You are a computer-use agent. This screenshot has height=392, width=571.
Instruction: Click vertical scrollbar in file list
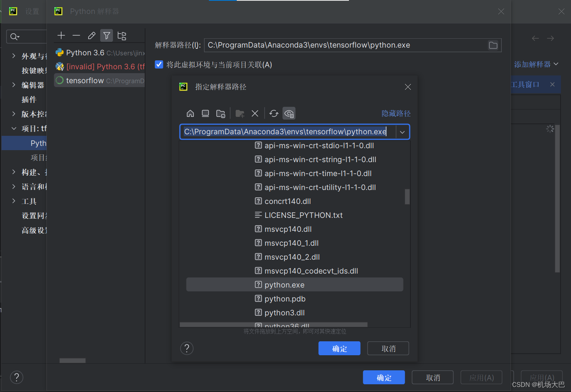pyautogui.click(x=407, y=197)
